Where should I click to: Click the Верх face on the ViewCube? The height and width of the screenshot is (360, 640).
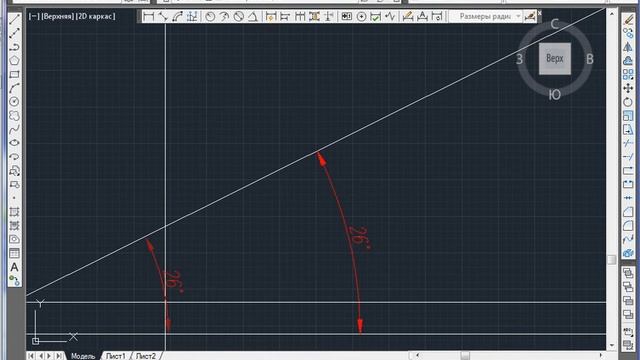(x=555, y=59)
